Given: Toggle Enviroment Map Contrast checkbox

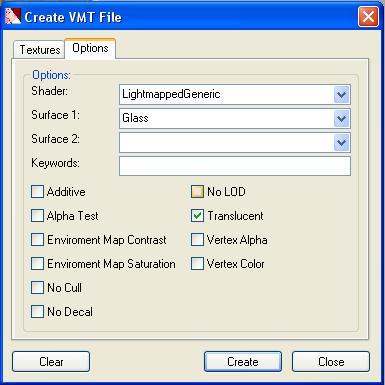Looking at the screenshot, I should [37, 240].
